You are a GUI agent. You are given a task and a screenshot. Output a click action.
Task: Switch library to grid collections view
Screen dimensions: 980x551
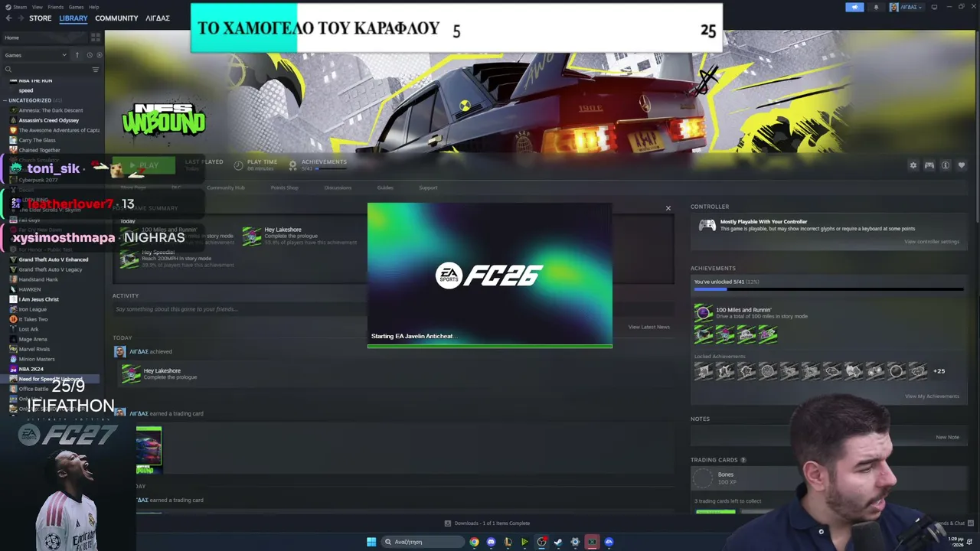(96, 37)
